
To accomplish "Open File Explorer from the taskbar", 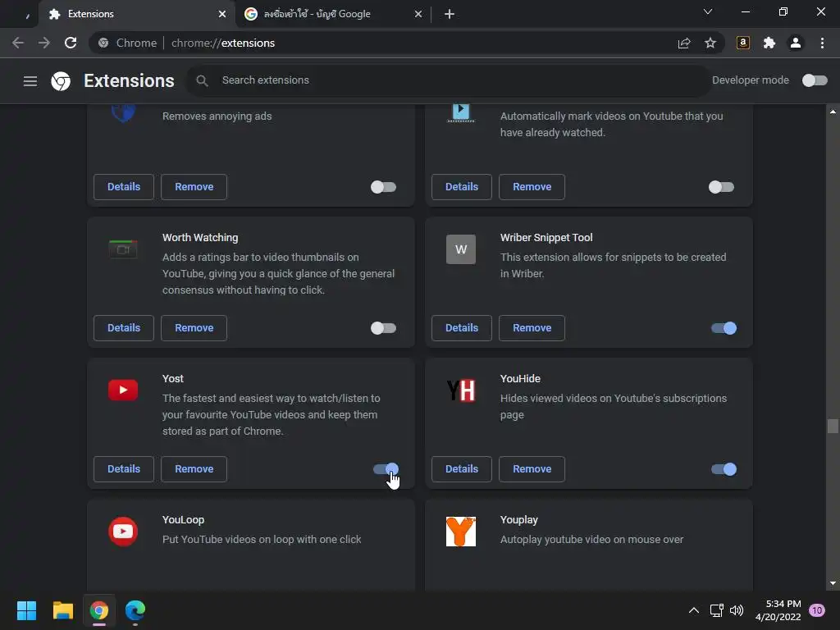I will [x=62, y=610].
